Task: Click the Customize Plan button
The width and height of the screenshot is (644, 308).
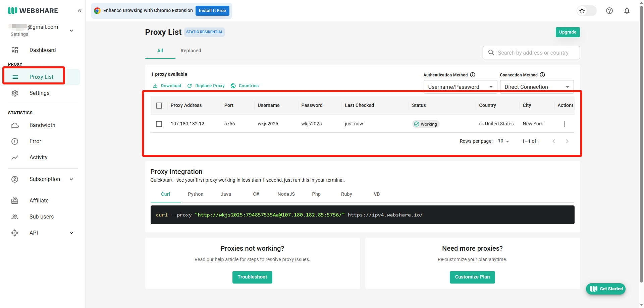Action: pyautogui.click(x=472, y=277)
